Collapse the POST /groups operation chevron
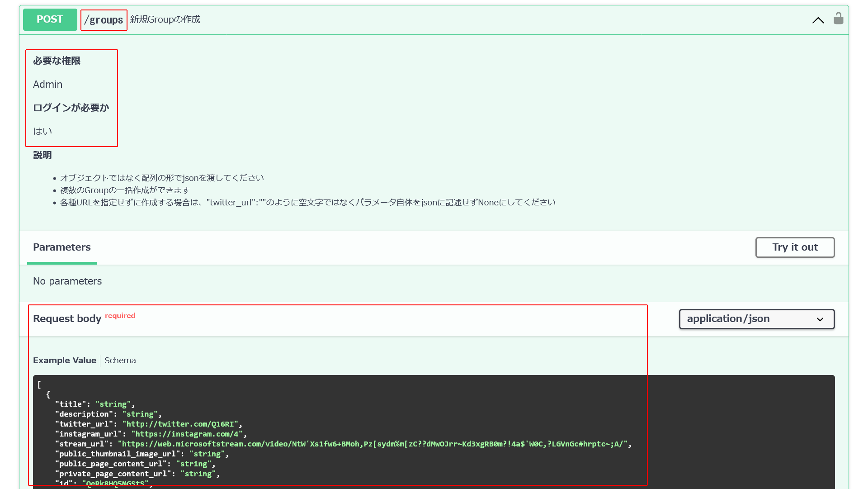The image size is (868, 489). [818, 20]
